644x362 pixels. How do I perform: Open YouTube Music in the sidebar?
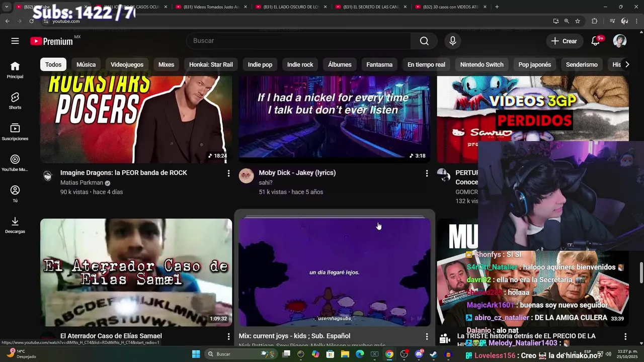point(15,163)
